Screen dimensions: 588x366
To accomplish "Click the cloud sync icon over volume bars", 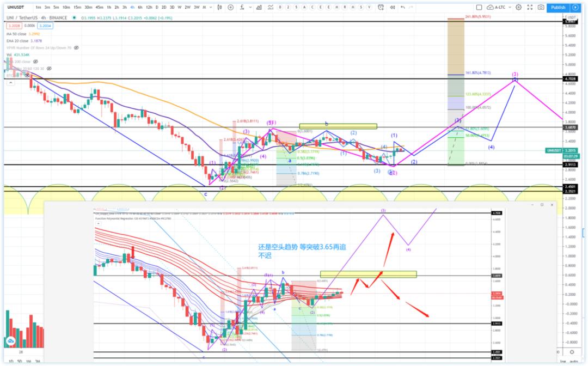I will (x=10, y=341).
